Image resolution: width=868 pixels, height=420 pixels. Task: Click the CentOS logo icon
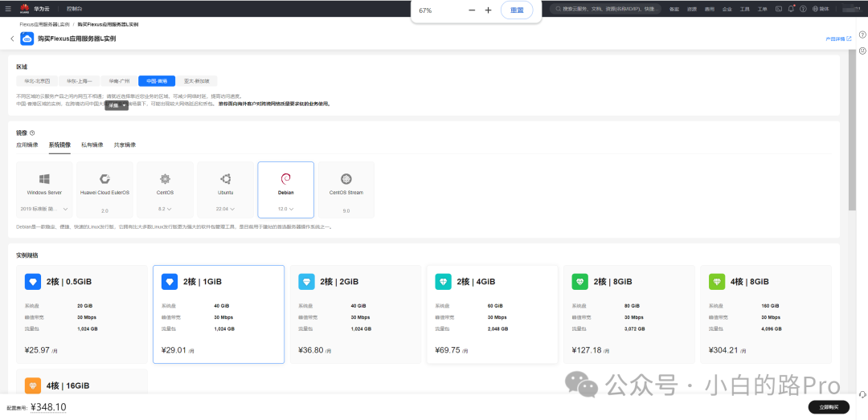pos(165,179)
